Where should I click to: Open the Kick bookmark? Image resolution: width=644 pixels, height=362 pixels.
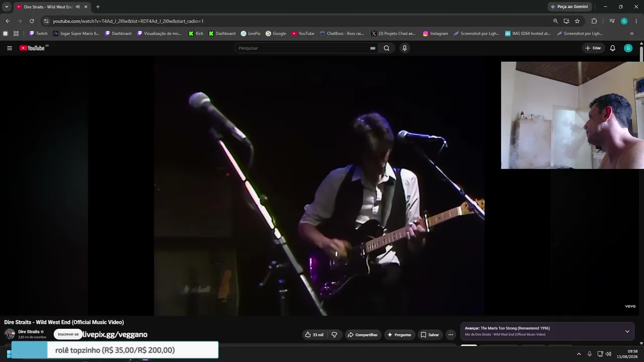196,34
